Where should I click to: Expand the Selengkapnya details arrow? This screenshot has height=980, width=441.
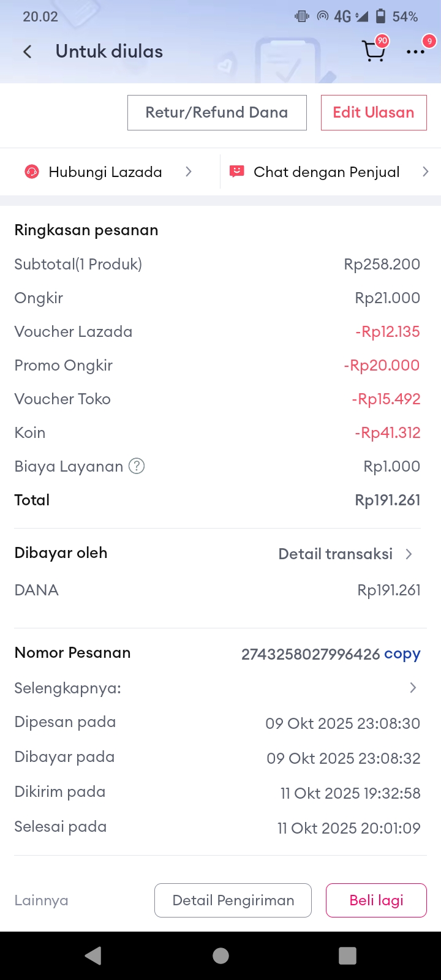tap(413, 688)
